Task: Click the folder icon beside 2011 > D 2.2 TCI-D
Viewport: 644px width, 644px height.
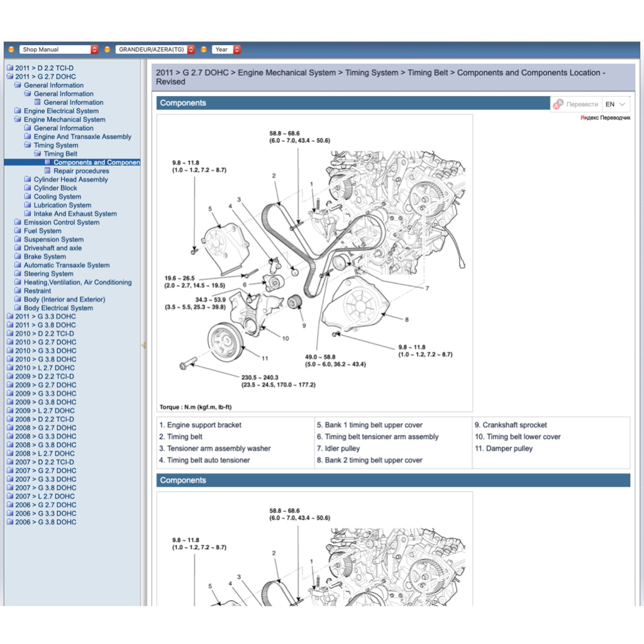Action: (9, 68)
